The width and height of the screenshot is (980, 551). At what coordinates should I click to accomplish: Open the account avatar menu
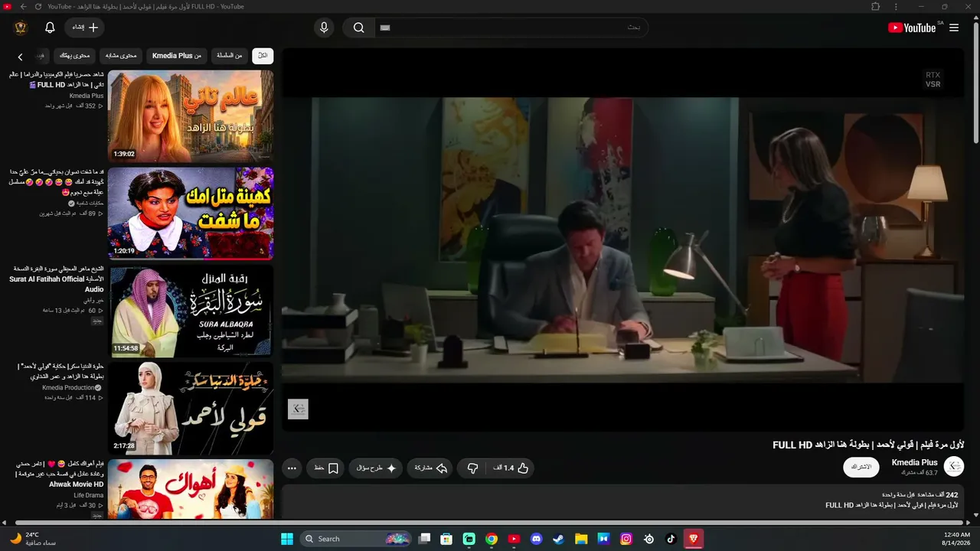[21, 28]
